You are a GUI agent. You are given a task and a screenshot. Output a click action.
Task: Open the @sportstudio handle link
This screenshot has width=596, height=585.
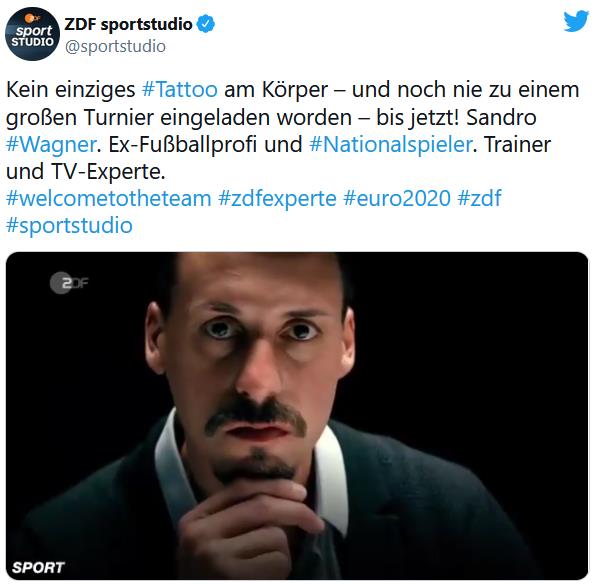tap(115, 46)
